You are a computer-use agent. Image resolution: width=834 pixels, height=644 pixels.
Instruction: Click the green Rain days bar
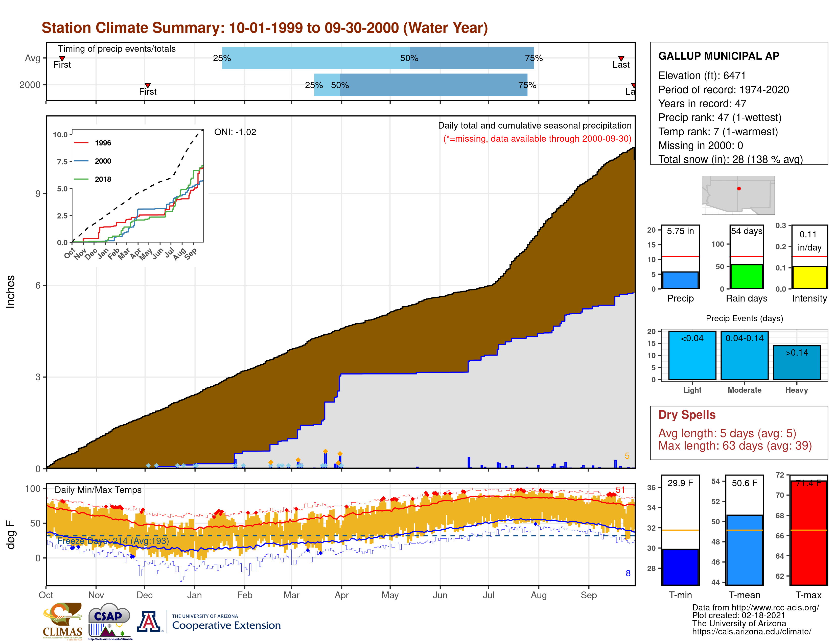[x=747, y=276]
